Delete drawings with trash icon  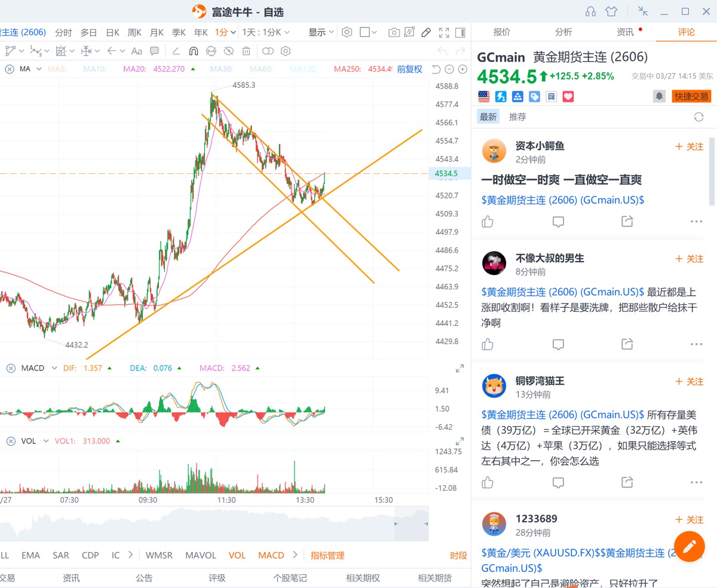coord(246,51)
